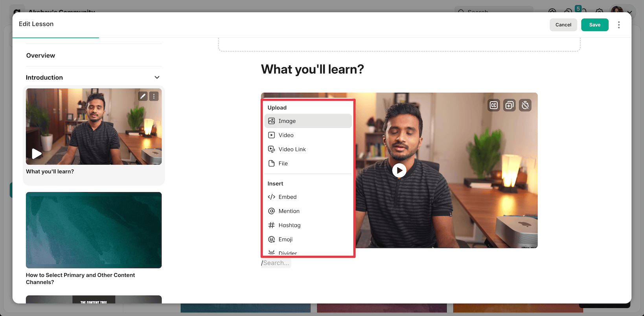The width and height of the screenshot is (644, 316).
Task: Open the 'How to Select Primary' lesson thumbnail
Action: [x=94, y=230]
